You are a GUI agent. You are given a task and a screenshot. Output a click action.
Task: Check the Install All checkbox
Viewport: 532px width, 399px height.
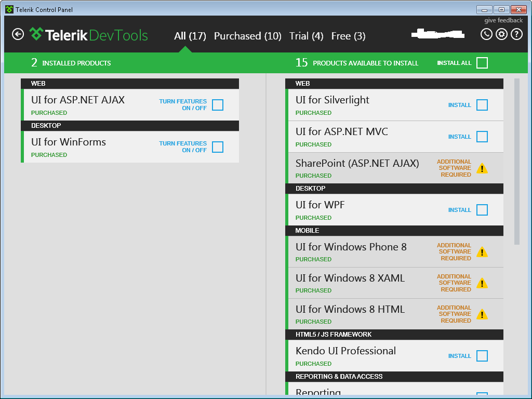(482, 63)
